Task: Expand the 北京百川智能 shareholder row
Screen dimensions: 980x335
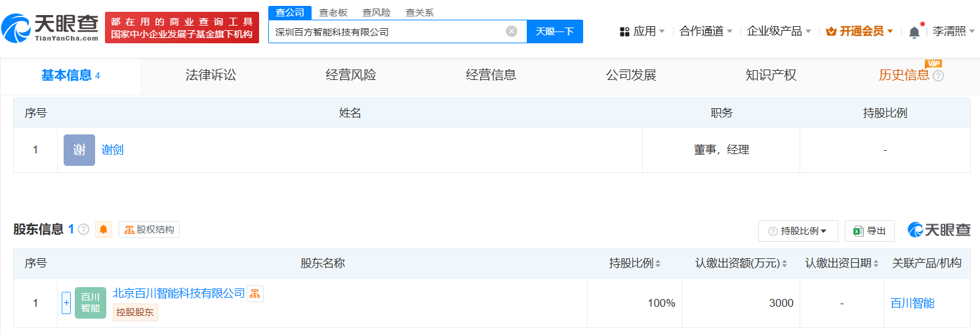Action: [66, 303]
